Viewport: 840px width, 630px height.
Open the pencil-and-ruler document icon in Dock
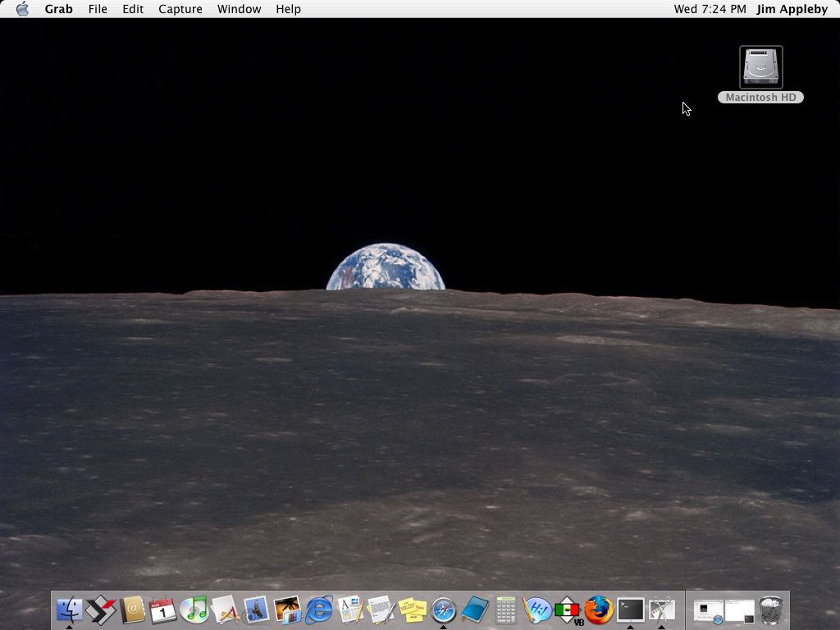(225, 609)
